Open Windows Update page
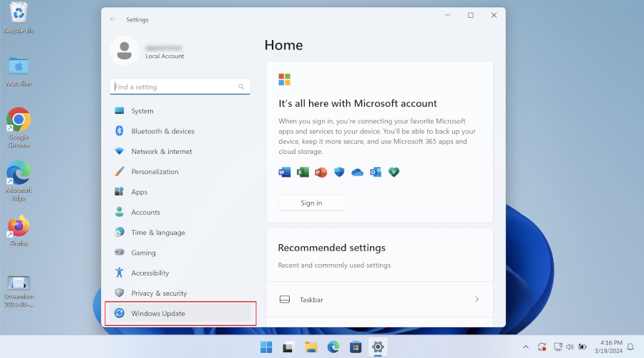Viewport: 644px width, 358px height. [180, 313]
